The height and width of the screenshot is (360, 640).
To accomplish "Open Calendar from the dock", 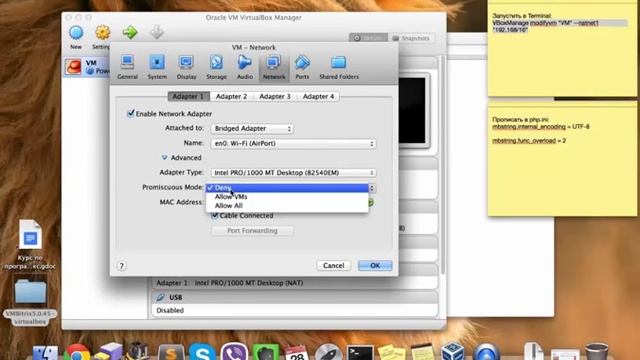I will [297, 352].
